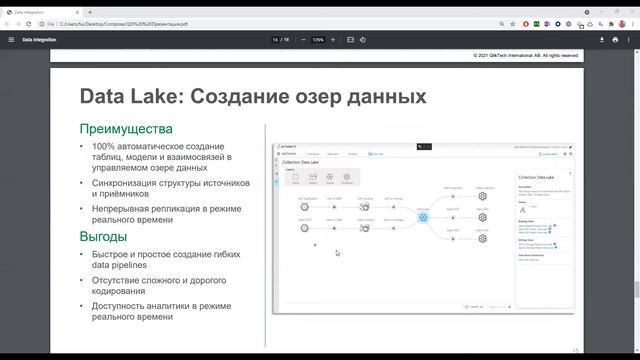Open the Extensions puzzle piece menu
Image resolution: width=640 pixels, height=360 pixels.
[611, 24]
